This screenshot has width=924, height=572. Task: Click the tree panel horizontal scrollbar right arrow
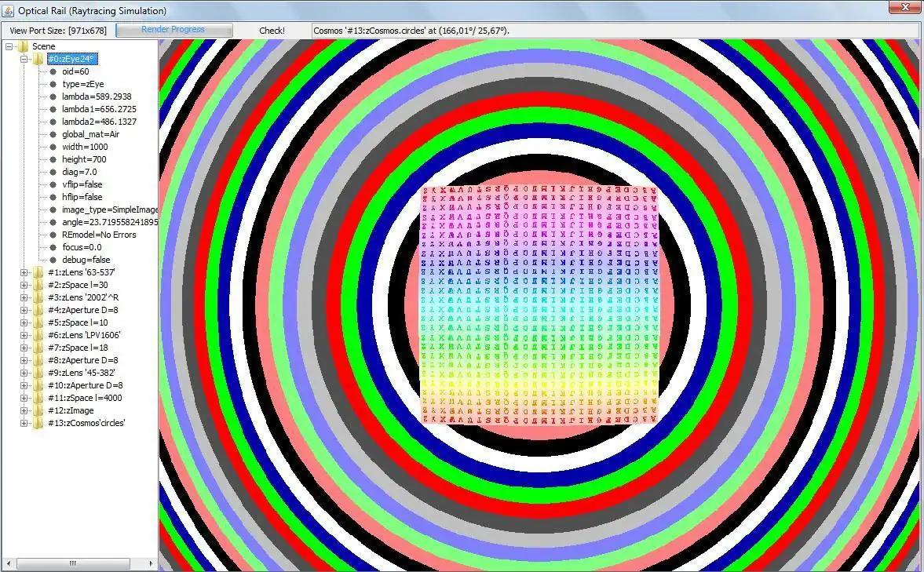[151, 563]
